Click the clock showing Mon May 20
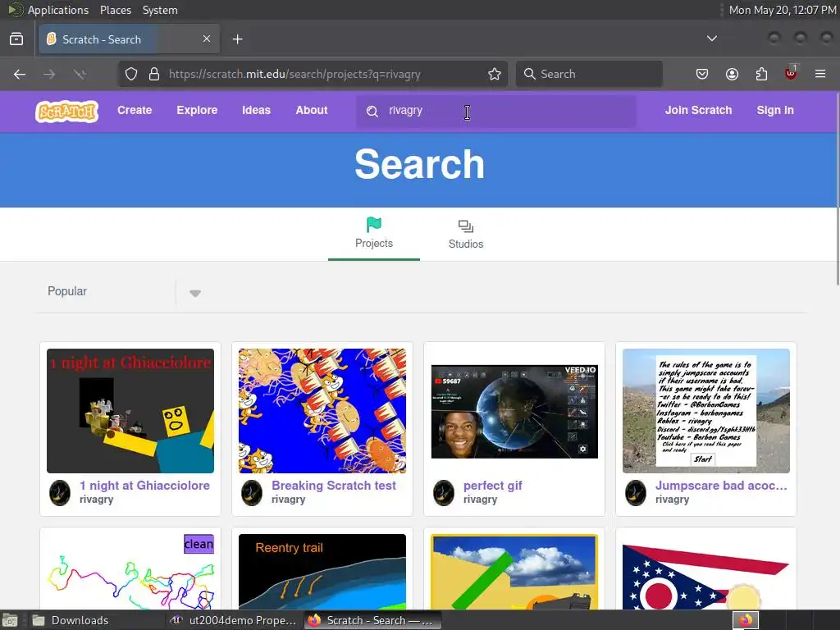840x630 pixels. pyautogui.click(x=782, y=10)
